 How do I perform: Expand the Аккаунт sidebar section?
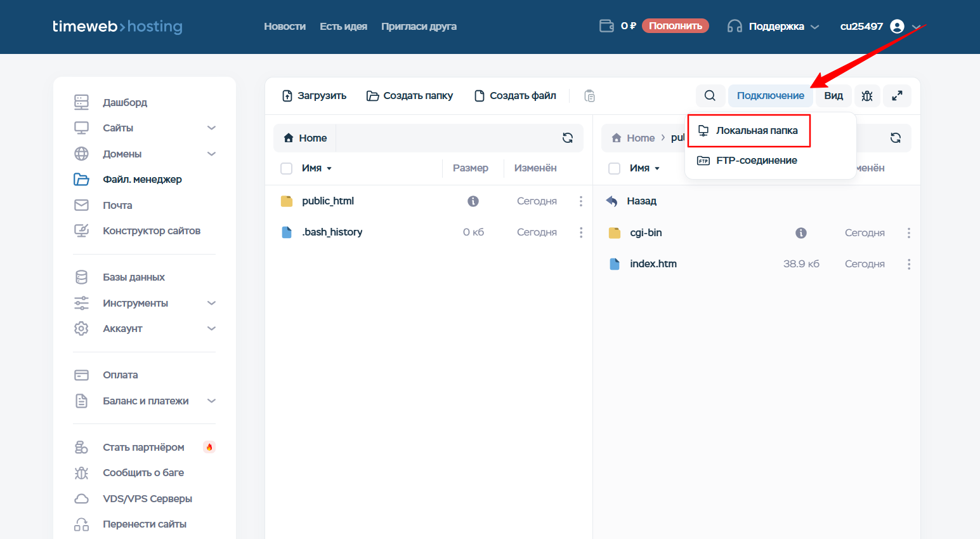click(x=211, y=328)
